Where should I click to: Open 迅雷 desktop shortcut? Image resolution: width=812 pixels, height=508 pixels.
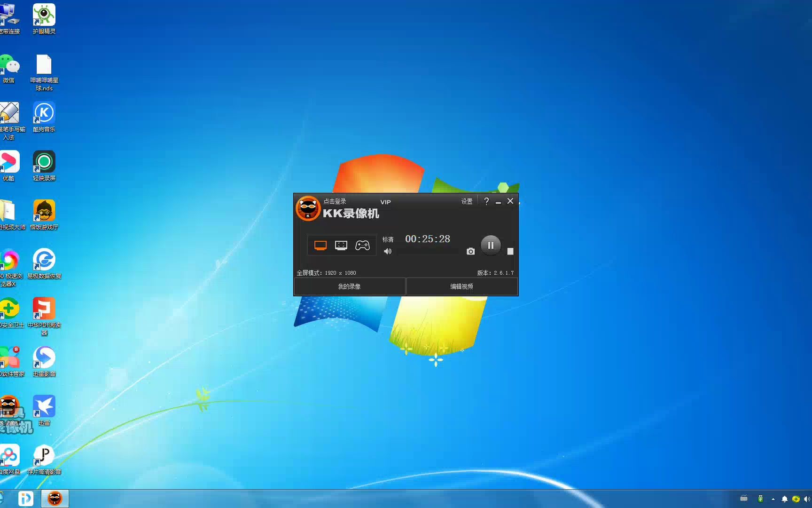click(44, 410)
